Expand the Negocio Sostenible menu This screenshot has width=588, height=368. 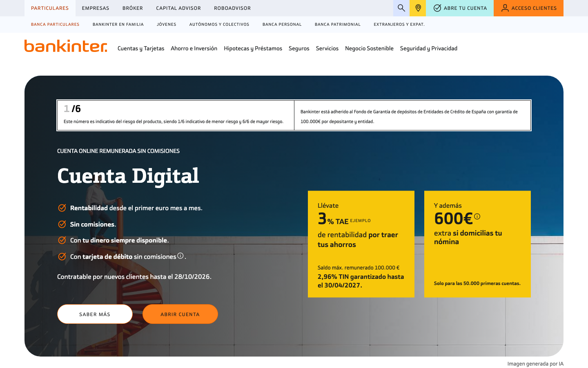click(369, 48)
